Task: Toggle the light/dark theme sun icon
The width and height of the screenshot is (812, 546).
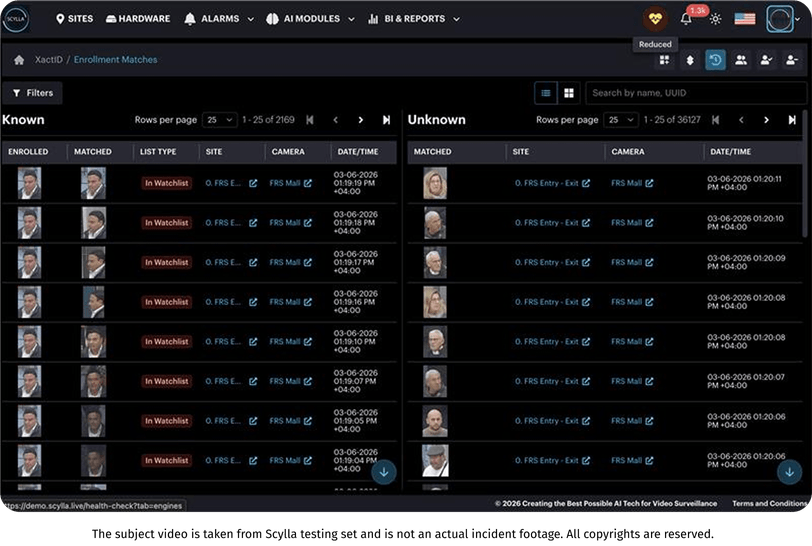Action: pyautogui.click(x=716, y=19)
